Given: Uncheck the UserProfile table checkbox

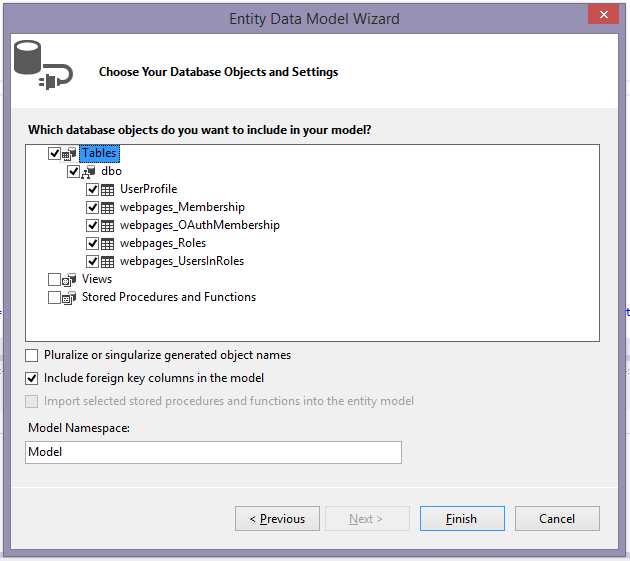Looking at the screenshot, I should click(x=92, y=189).
